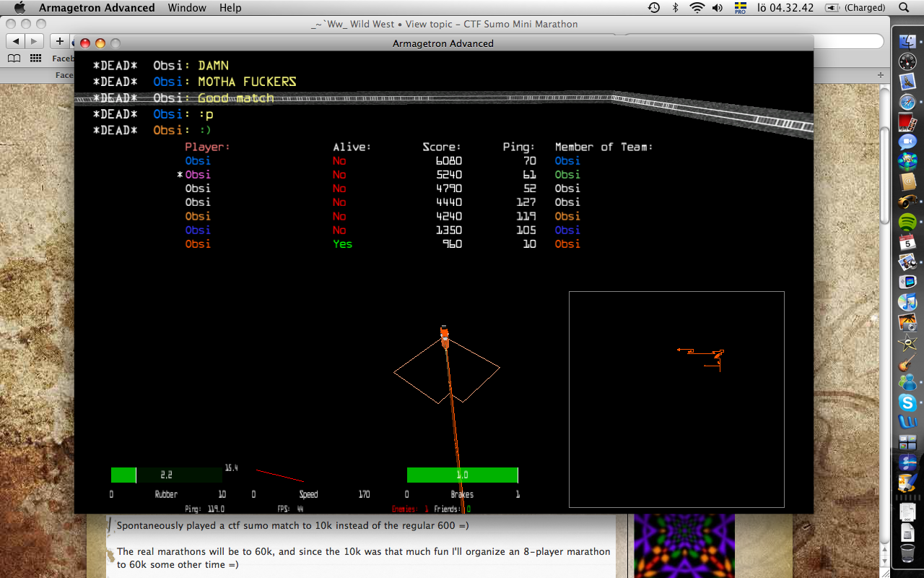This screenshot has height=578, width=924.
Task: Launch Mail from the Dock
Action: 907,82
